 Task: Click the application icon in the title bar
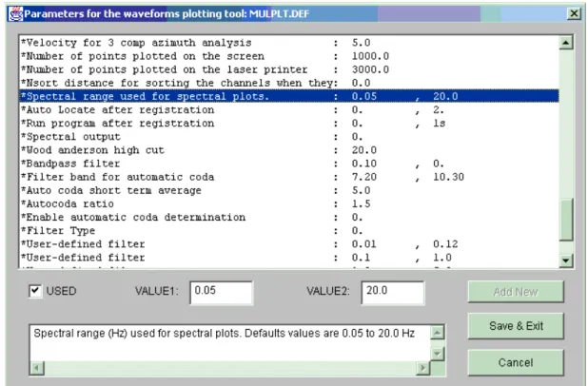click(15, 14)
